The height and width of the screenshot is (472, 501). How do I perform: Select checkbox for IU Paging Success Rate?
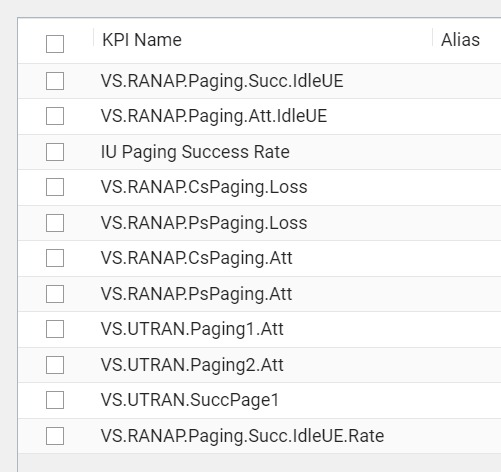55,152
